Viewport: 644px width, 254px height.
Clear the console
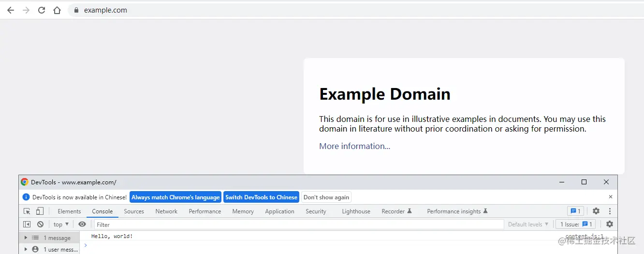pos(41,224)
